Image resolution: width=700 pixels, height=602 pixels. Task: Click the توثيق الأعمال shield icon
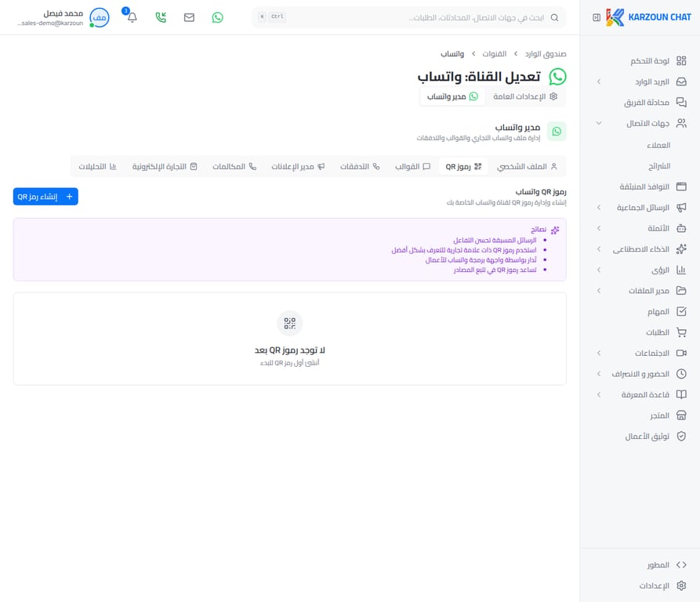pos(681,436)
